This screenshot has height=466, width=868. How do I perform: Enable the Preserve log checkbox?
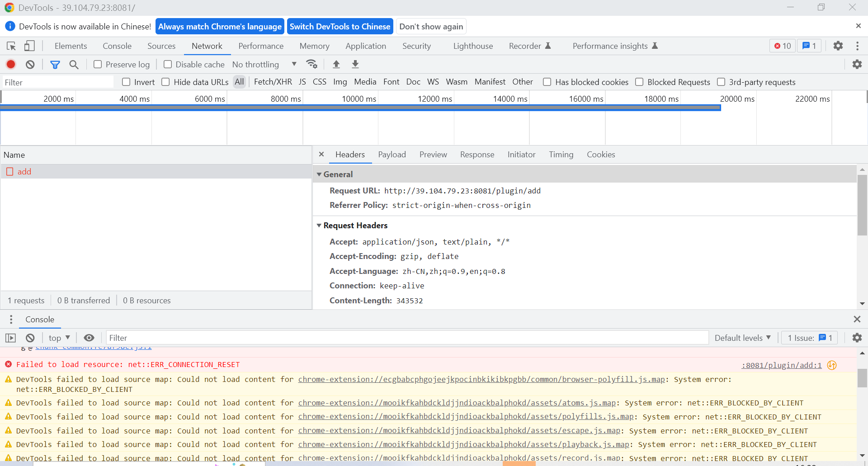pos(97,64)
